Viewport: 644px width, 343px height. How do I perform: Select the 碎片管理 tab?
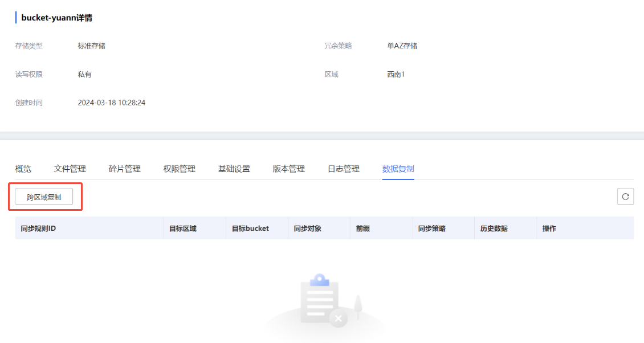pos(125,169)
